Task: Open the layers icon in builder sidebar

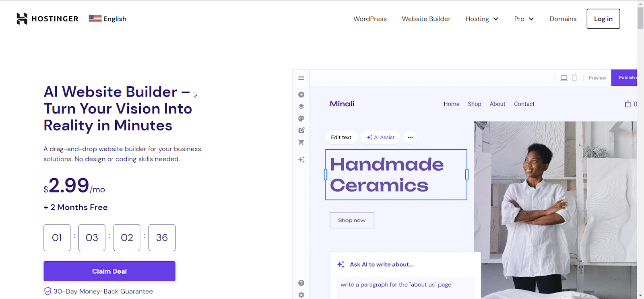Action: click(x=301, y=107)
